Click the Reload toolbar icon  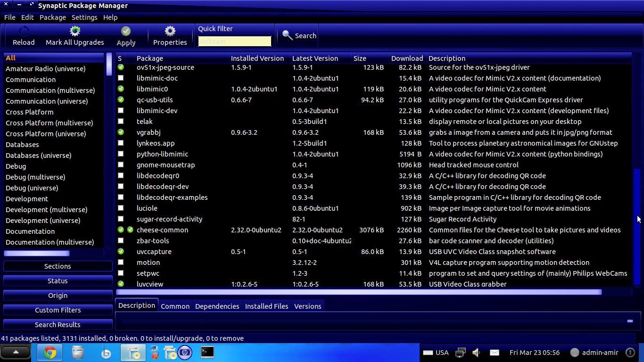click(x=24, y=31)
